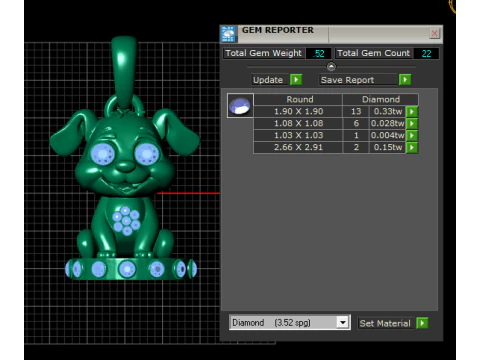The width and height of the screenshot is (480, 360).
Task: Select the flower gem cluster on the chest
Action: 126,220
